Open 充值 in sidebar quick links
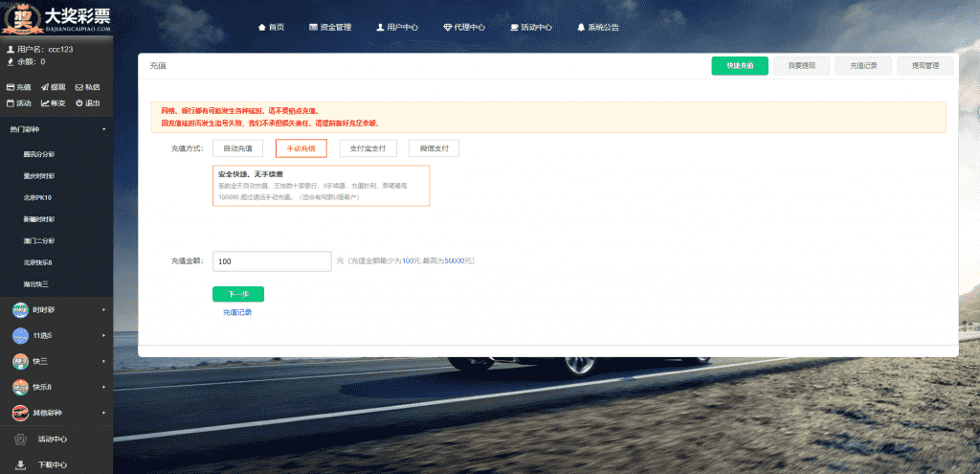Viewport: 980px width, 474px height. [x=19, y=87]
